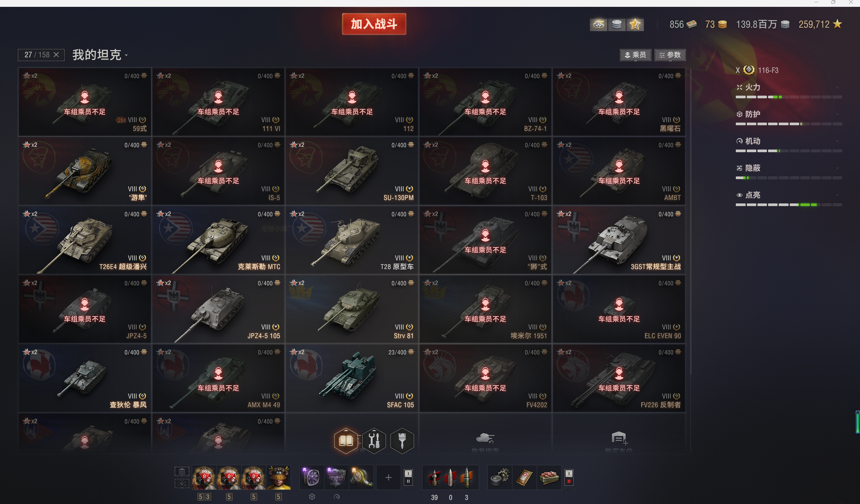860x504 pixels.
Task: Open the paintbrush exterior customization icon
Action: pos(402,441)
